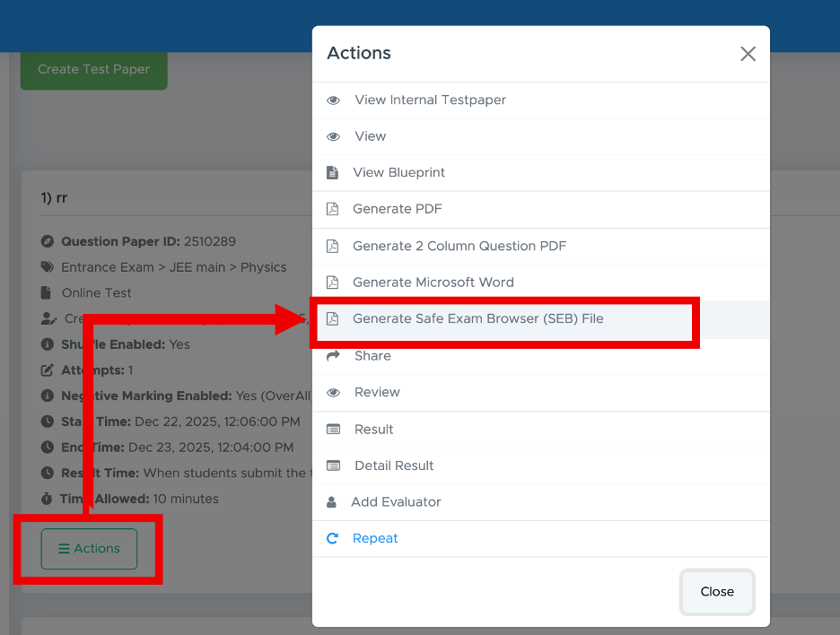Click the PDF icon beside Generate PDF

(333, 209)
